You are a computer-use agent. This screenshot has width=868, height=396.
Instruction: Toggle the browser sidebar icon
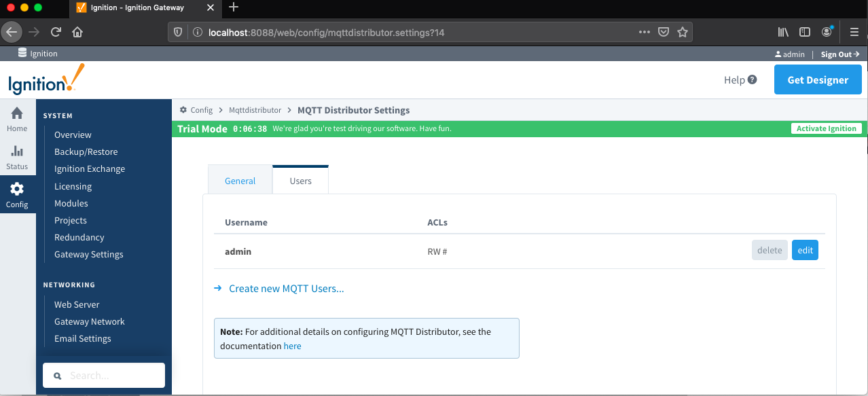pos(805,32)
